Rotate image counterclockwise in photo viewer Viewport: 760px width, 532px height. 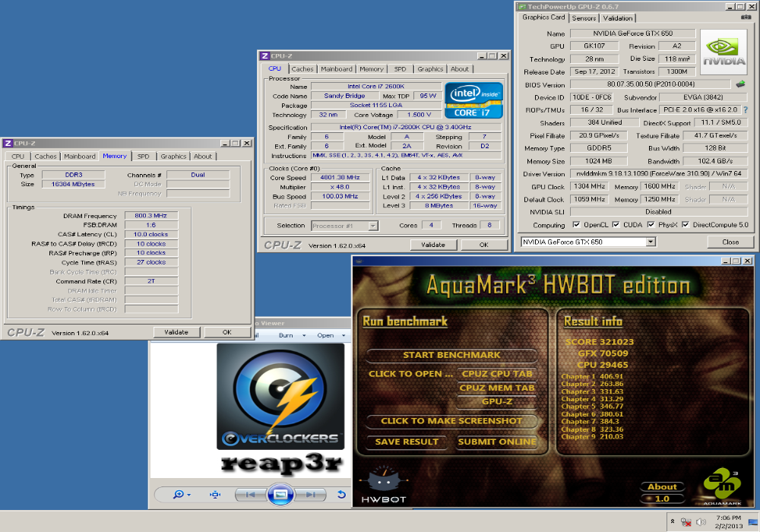(x=341, y=494)
